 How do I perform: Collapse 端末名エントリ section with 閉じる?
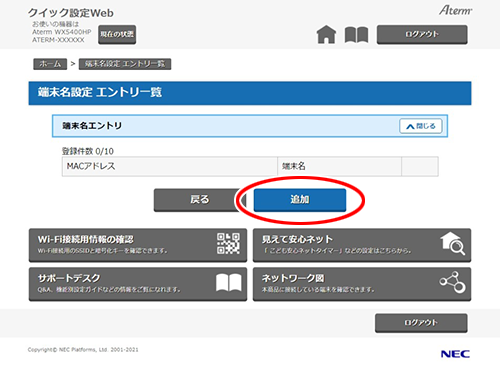point(421,126)
